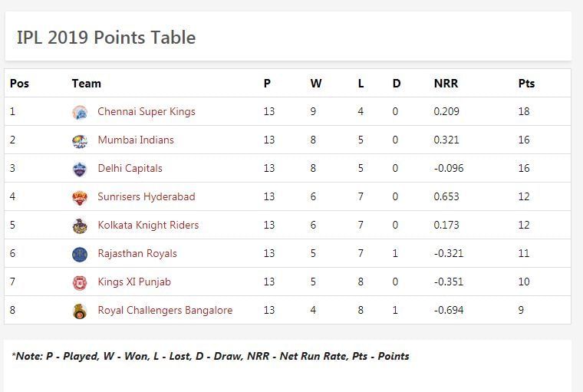Open the Sunrisers Hyderabad team page

click(x=147, y=197)
